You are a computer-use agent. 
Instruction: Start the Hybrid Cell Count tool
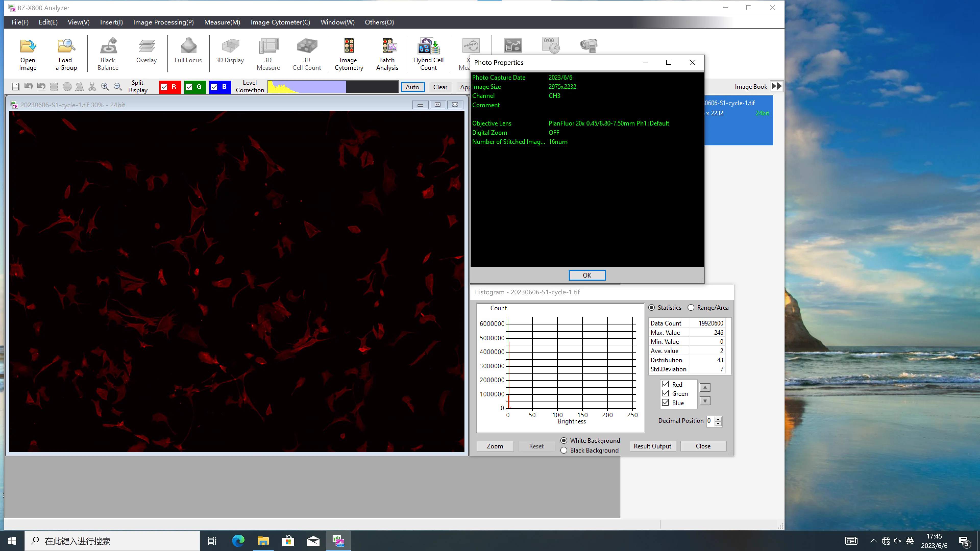pyautogui.click(x=428, y=54)
